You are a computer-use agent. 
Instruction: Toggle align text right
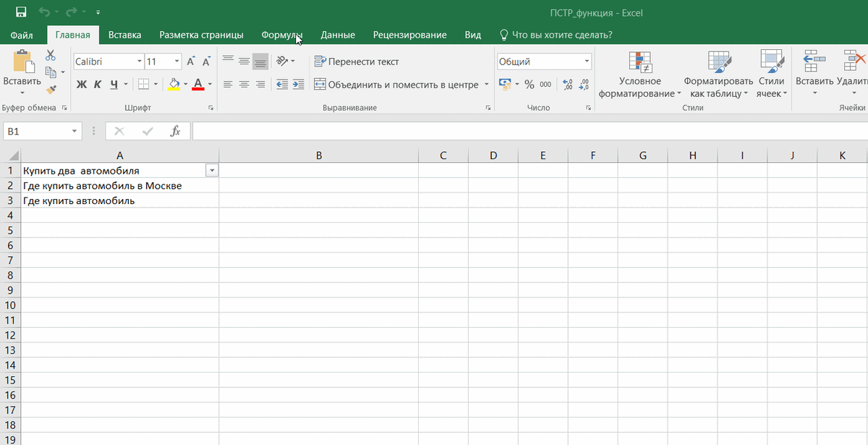point(260,85)
